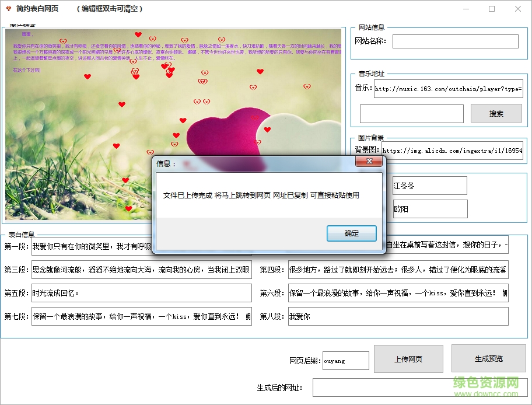Select the 欧阳 name input box

pos(429,208)
